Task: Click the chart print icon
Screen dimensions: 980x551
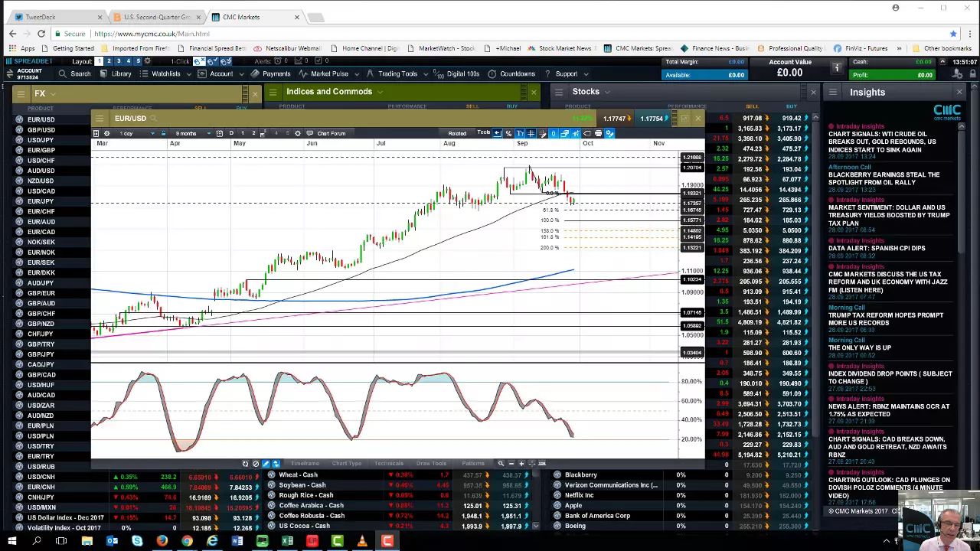Action: click(598, 133)
